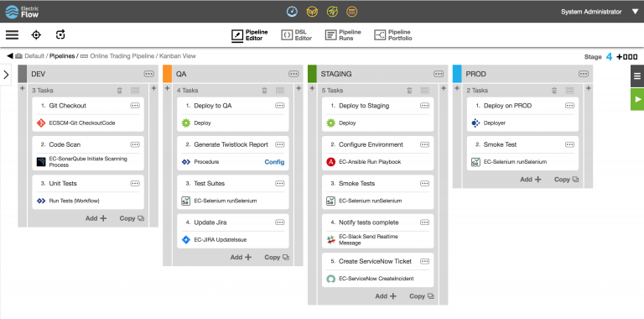Image resolution: width=644 pixels, height=319 pixels.
Task: Switch to the Pipeline Portfolio tab
Action: [393, 35]
